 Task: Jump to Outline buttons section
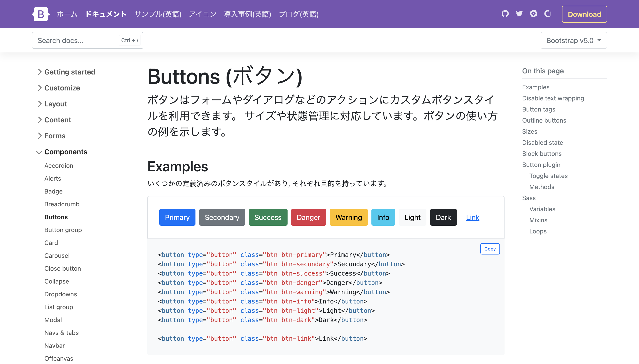coord(544,121)
